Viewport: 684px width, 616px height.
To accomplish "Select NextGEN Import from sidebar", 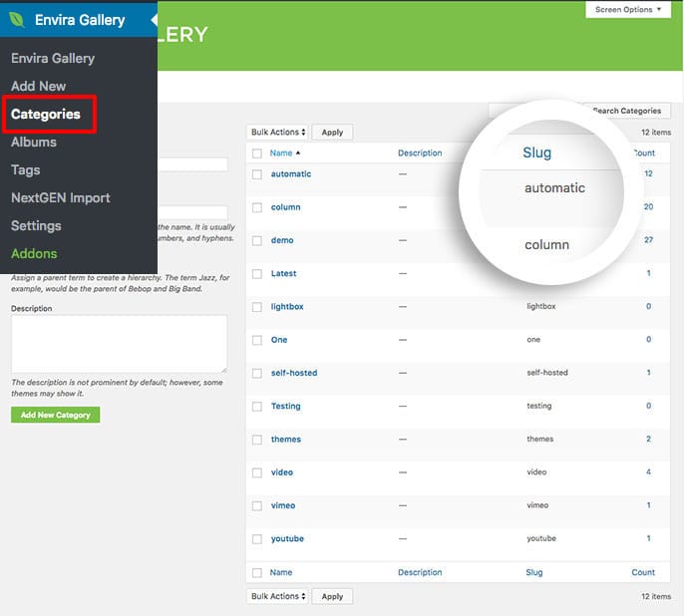I will click(x=60, y=197).
